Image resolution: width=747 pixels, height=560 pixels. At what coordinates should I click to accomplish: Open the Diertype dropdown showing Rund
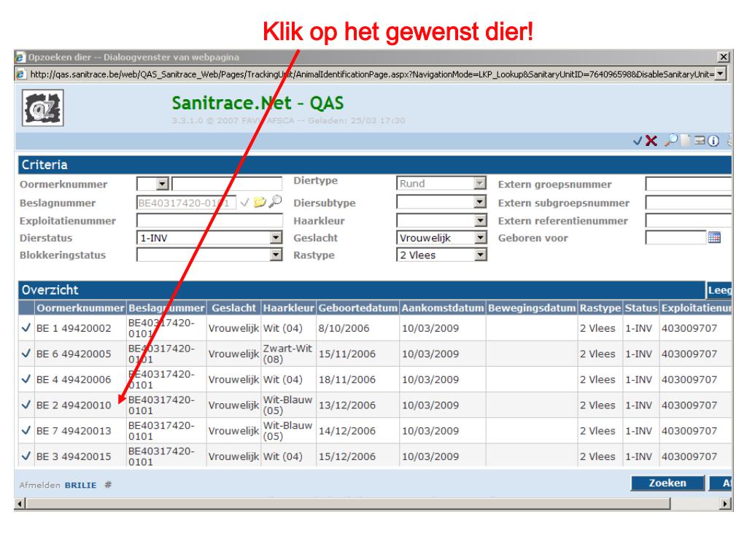480,183
